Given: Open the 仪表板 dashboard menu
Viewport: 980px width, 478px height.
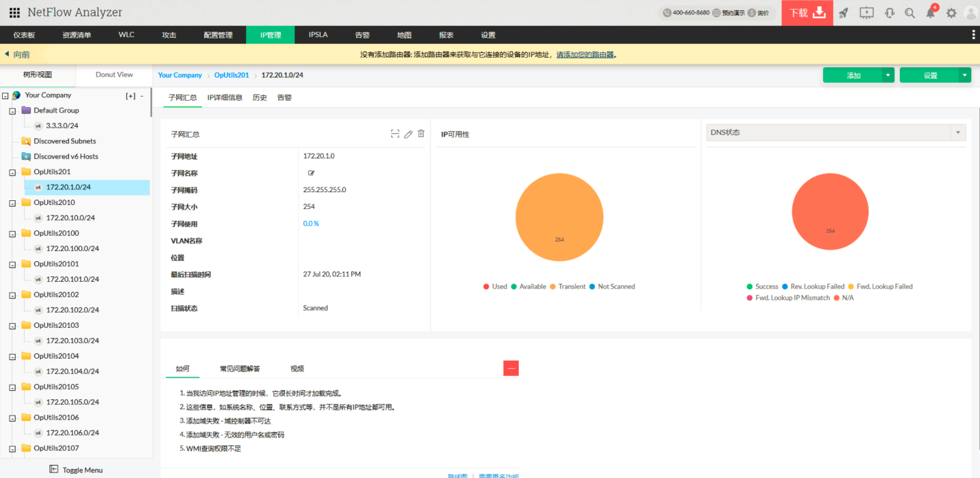Looking at the screenshot, I should pyautogui.click(x=24, y=35).
